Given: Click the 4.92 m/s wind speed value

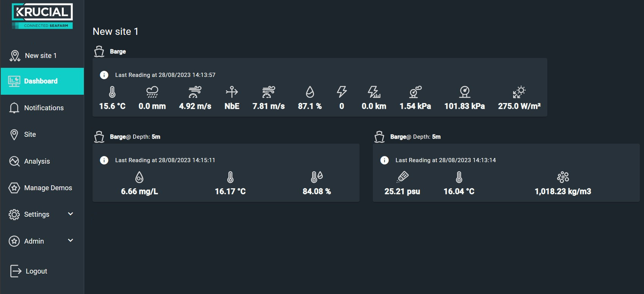Looking at the screenshot, I should tap(195, 106).
